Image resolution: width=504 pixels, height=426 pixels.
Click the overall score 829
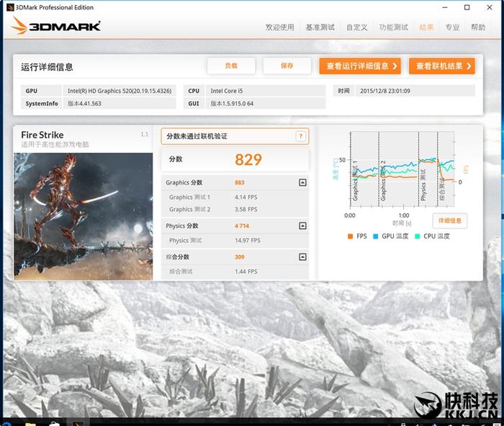[248, 159]
